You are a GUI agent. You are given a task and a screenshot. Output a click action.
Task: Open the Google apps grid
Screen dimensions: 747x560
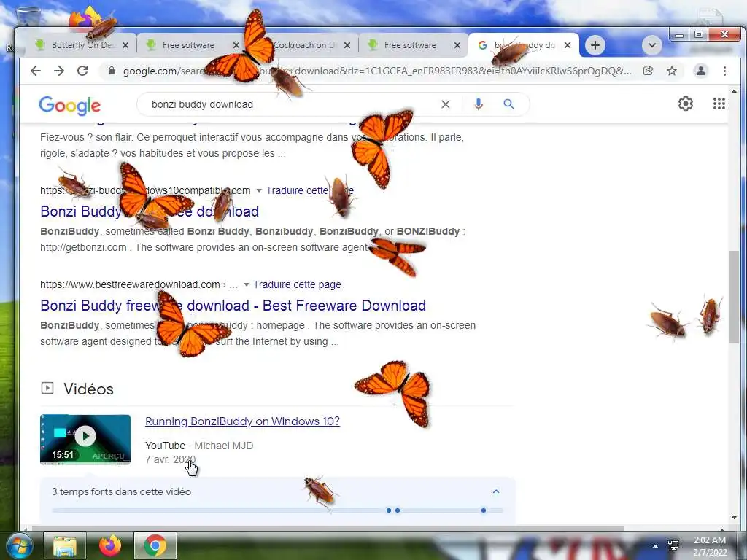coord(719,104)
